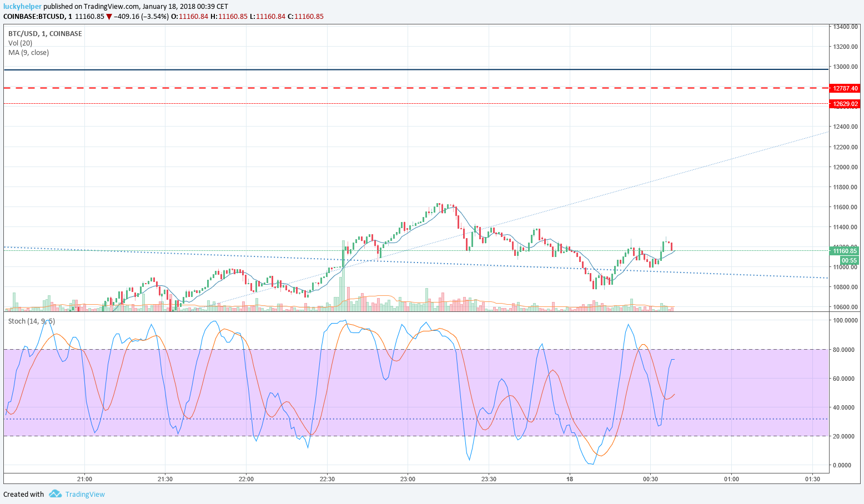Open the luckyhelper author link
The height and width of the screenshot is (504, 864).
tap(22, 7)
